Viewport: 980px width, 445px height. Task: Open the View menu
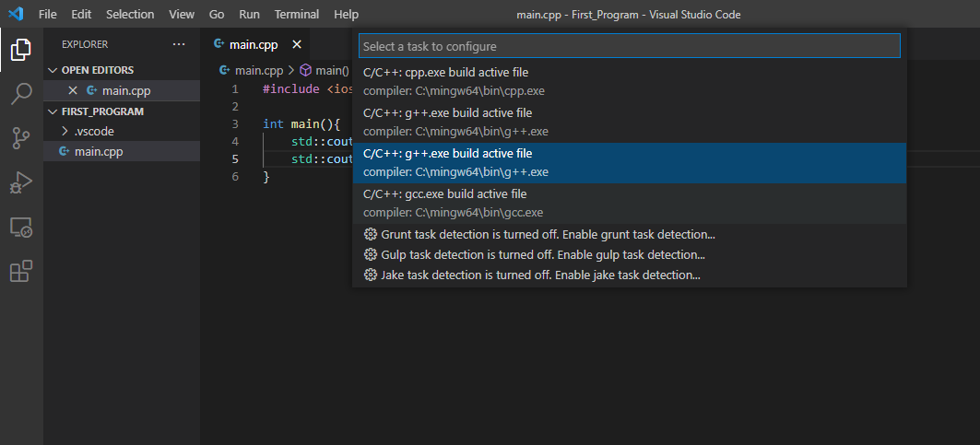182,14
